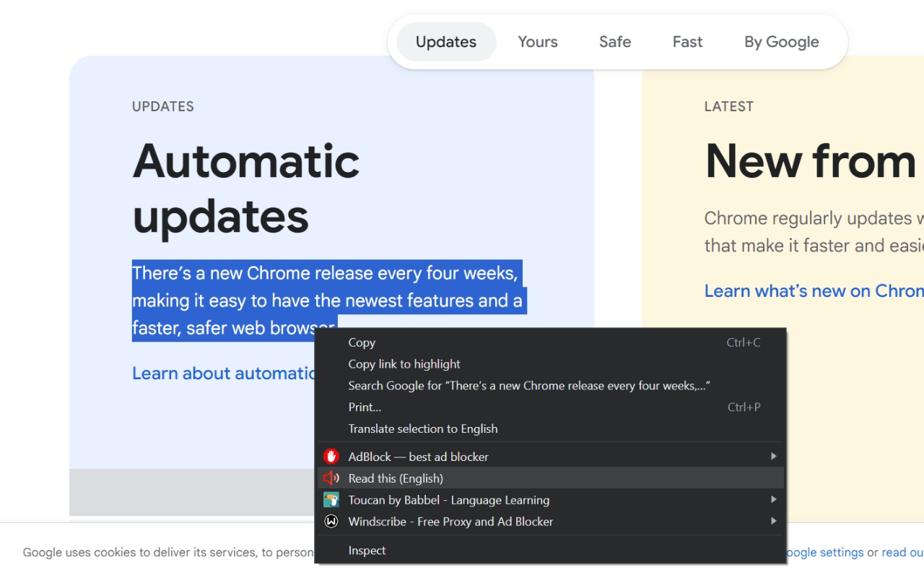Open Inspect from the context menu
The width and height of the screenshot is (924, 578).
pos(550,551)
